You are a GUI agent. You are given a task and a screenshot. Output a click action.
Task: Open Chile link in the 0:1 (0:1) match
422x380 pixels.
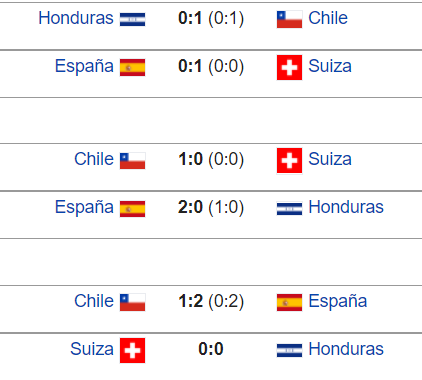pyautogui.click(x=328, y=18)
